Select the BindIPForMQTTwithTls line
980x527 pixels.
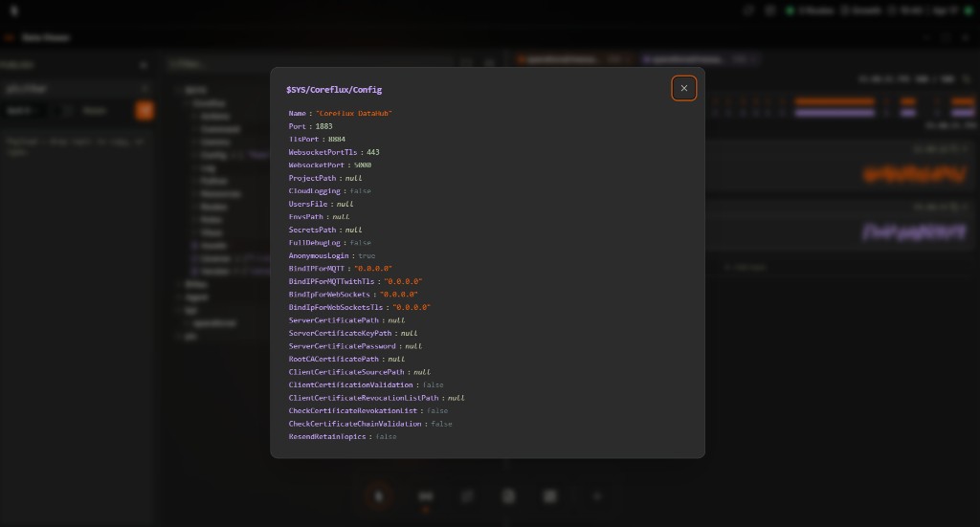(355, 281)
